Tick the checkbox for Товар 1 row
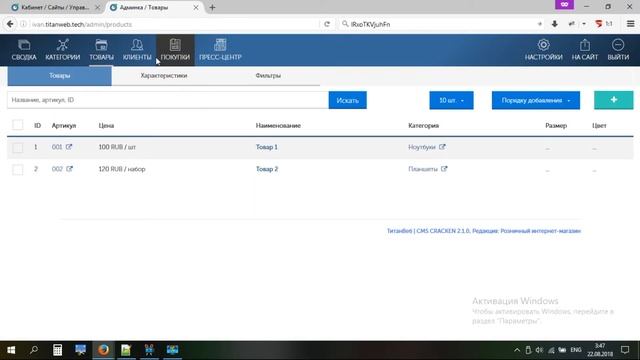 click(x=18, y=147)
